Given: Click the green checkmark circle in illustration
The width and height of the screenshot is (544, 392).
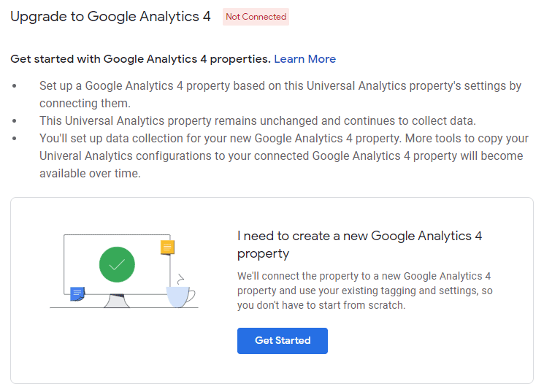Looking at the screenshot, I should tap(117, 264).
